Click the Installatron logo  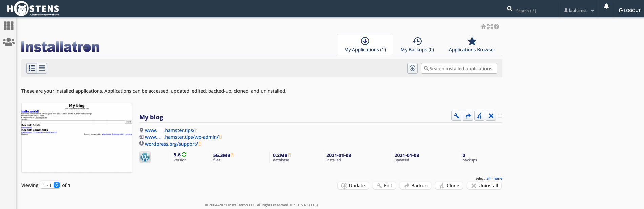pyautogui.click(x=60, y=47)
